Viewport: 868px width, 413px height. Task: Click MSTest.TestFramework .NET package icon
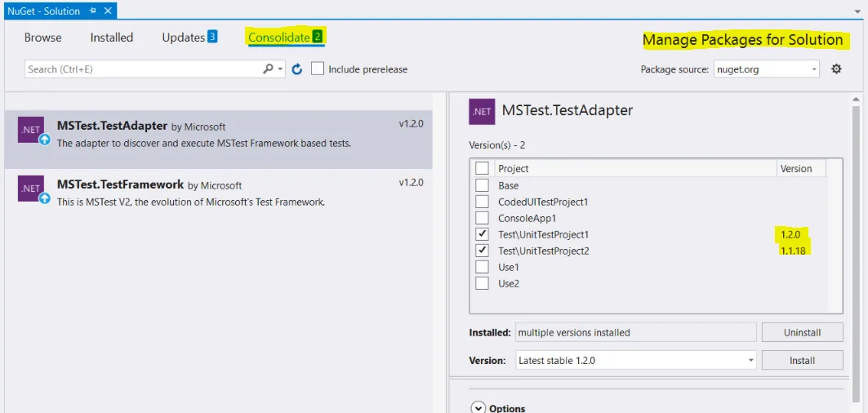click(x=31, y=189)
